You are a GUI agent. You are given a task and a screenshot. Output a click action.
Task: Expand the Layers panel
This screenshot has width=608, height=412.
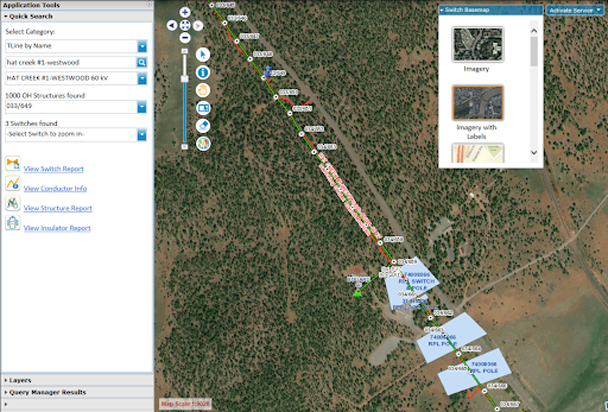click(x=20, y=380)
